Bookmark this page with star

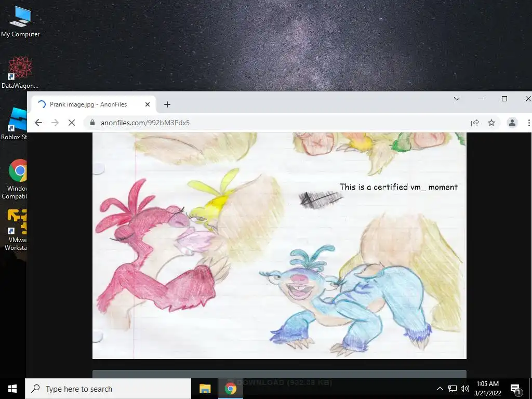pos(491,123)
